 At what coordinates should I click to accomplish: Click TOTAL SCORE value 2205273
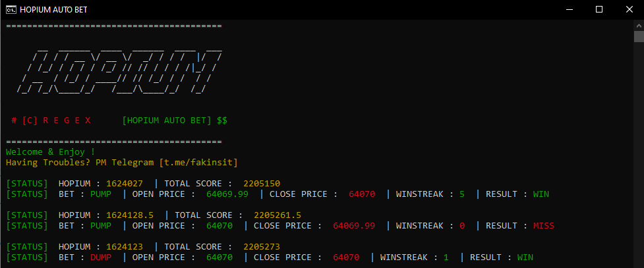point(262,247)
